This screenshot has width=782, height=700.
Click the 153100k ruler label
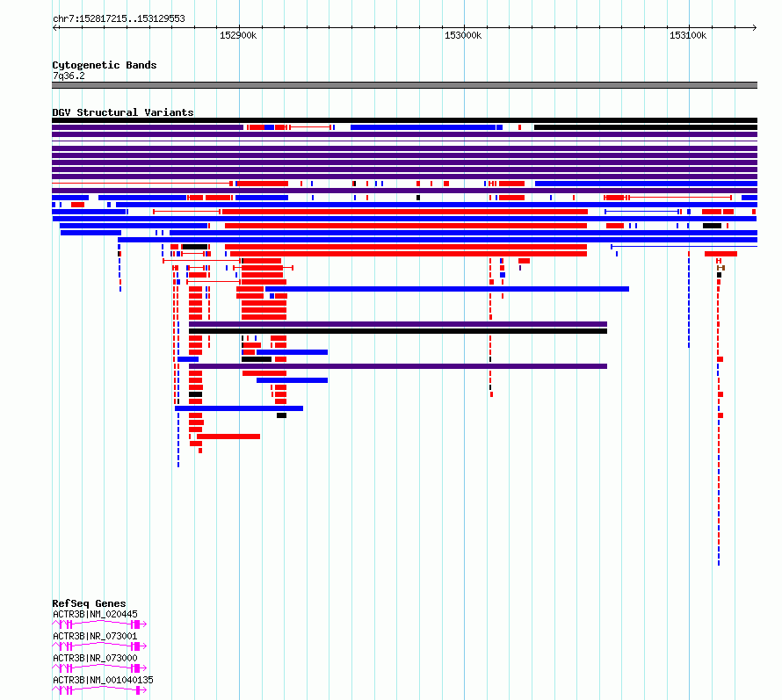pyautogui.click(x=688, y=35)
